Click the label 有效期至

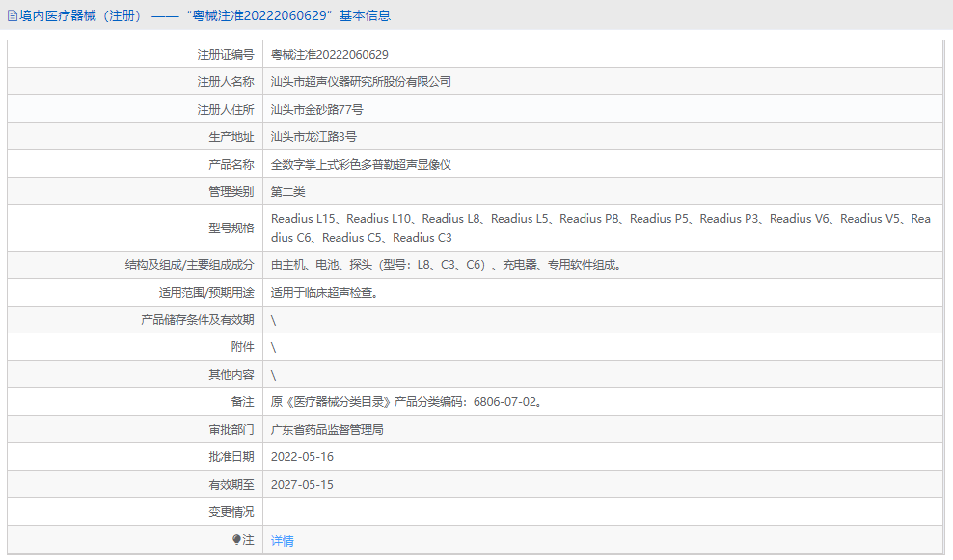click(231, 485)
